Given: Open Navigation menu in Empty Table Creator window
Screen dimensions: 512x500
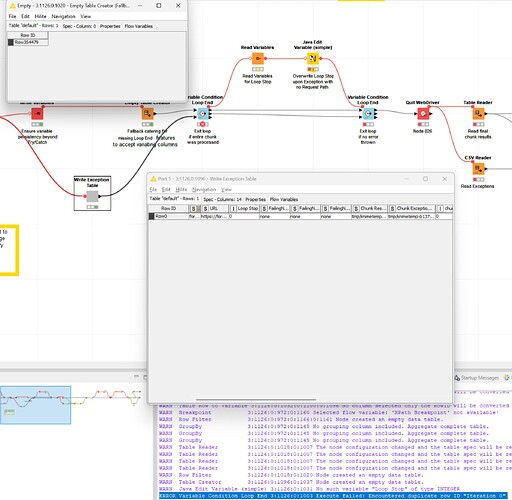Looking at the screenshot, I should 63,16.
